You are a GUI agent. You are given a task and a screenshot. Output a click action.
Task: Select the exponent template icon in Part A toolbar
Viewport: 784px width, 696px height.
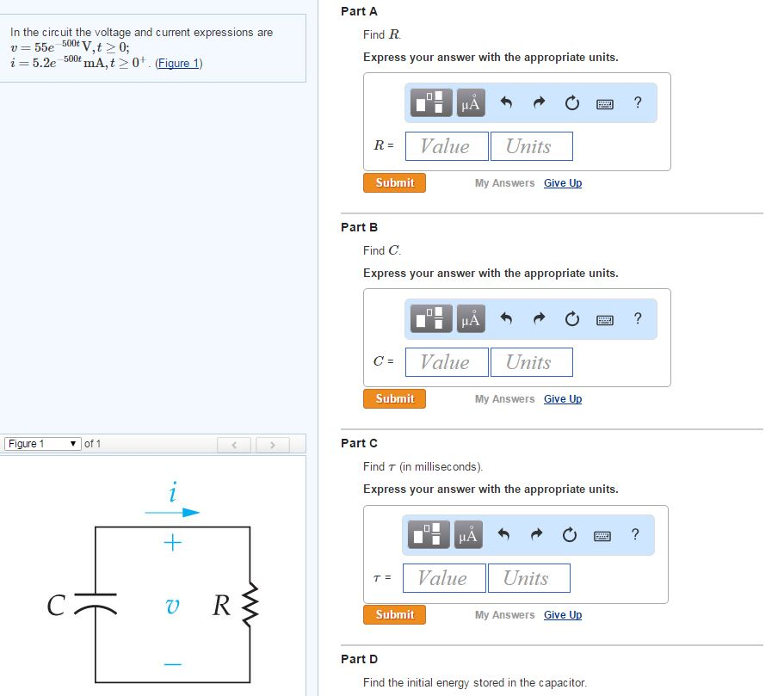(430, 102)
